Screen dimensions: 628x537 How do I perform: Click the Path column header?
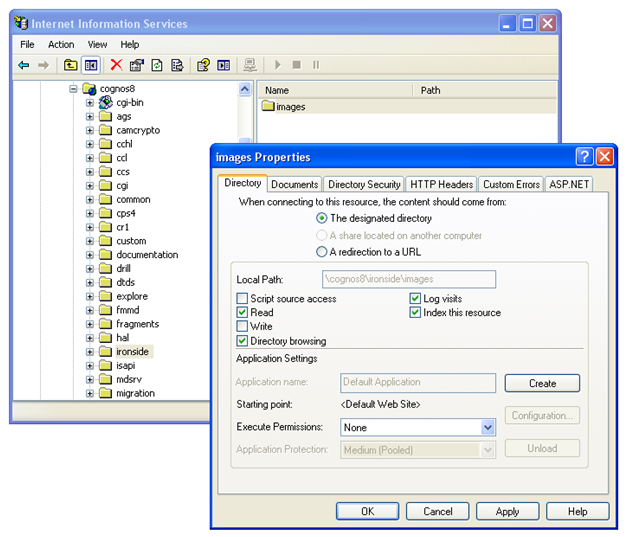(x=485, y=91)
